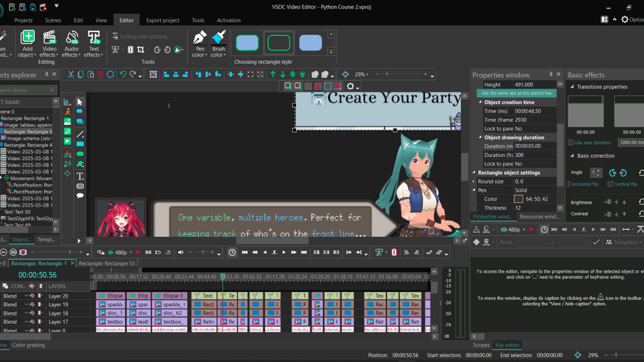Add an image object from side toolbar
The width and height of the screenshot is (644, 362).
click(67, 122)
